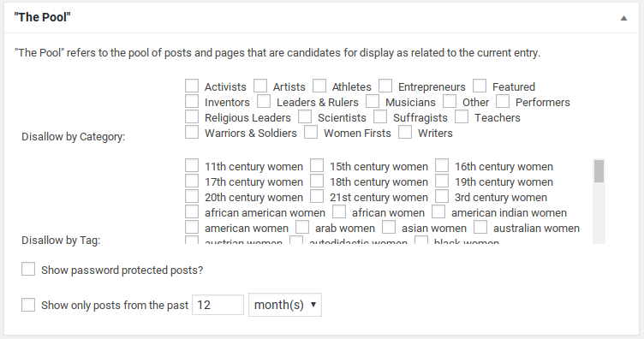Disallow the 19th century women tag

[442, 181]
